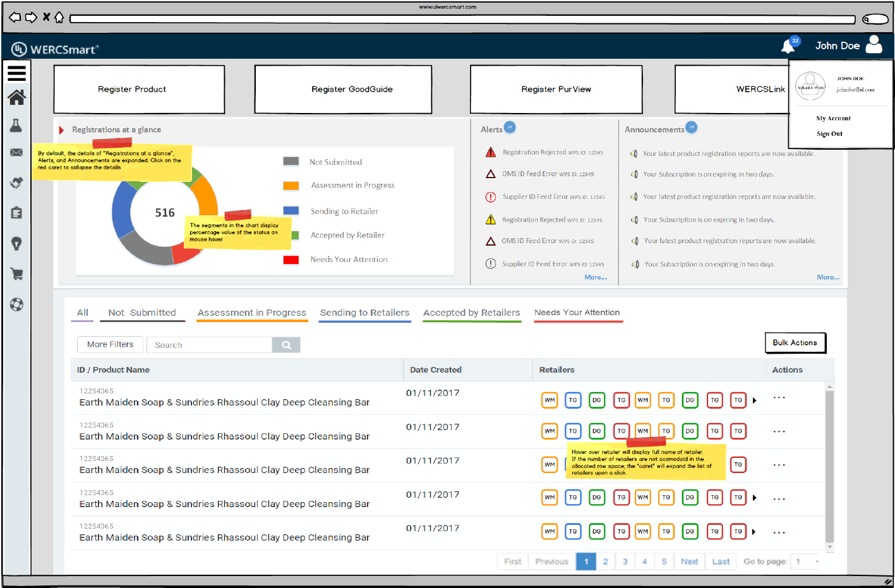Screen dimensions: 895x588
Task: Expand retailer list caret in first row
Action: pos(754,400)
